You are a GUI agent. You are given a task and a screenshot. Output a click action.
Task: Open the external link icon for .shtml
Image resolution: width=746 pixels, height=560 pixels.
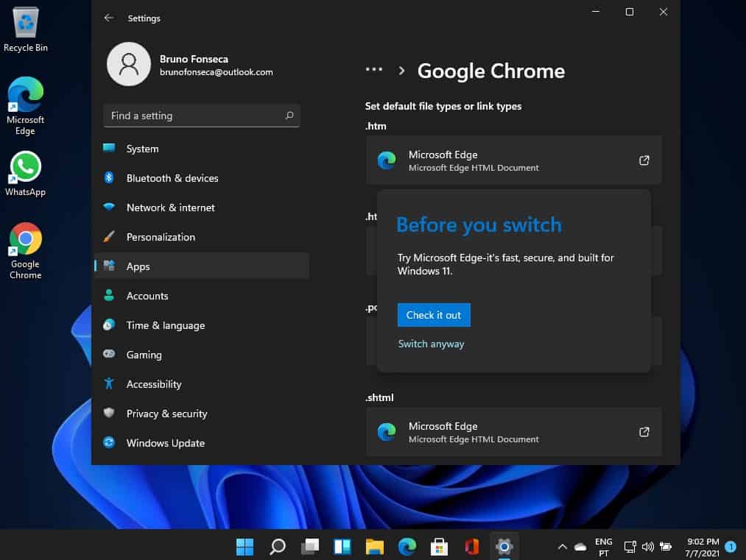[644, 432]
